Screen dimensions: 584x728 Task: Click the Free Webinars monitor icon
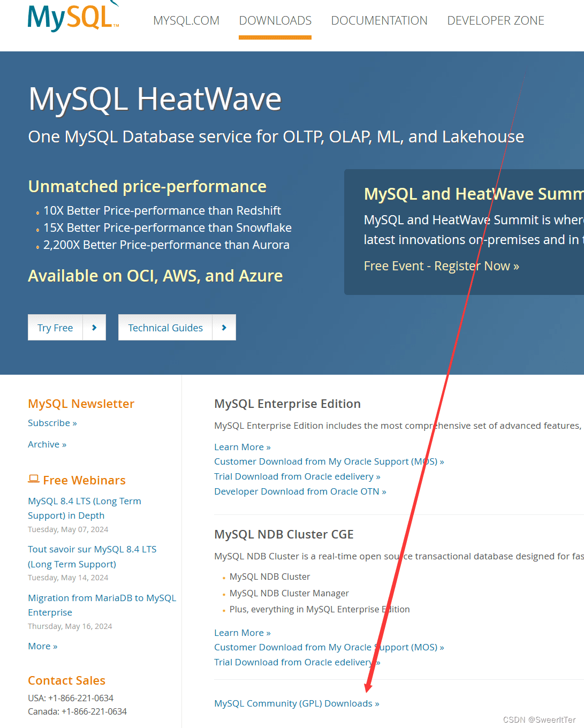tap(34, 479)
